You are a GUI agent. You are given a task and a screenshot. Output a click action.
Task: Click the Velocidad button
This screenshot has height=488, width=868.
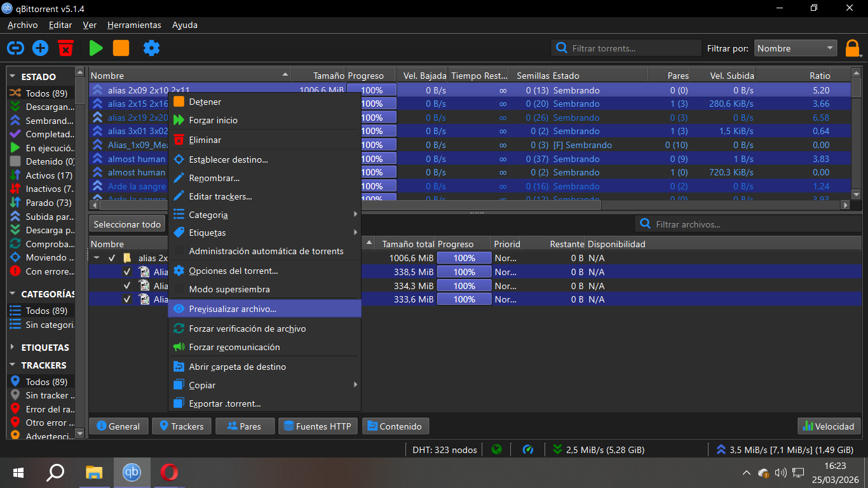pyautogui.click(x=829, y=426)
